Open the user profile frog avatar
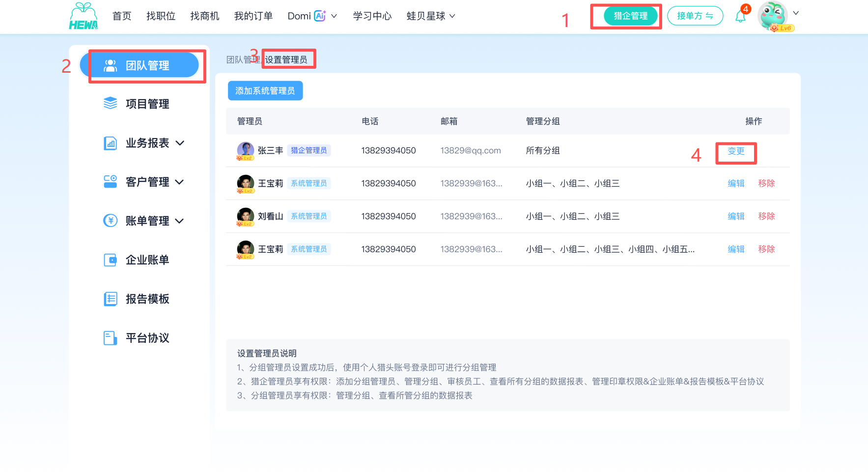This screenshot has height=476, width=868. click(773, 16)
